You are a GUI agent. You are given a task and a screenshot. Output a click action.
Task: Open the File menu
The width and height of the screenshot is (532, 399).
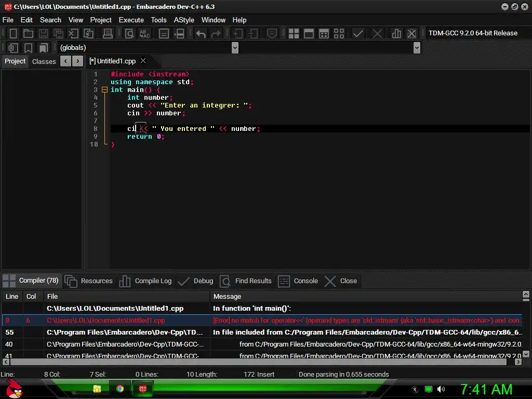(x=8, y=20)
